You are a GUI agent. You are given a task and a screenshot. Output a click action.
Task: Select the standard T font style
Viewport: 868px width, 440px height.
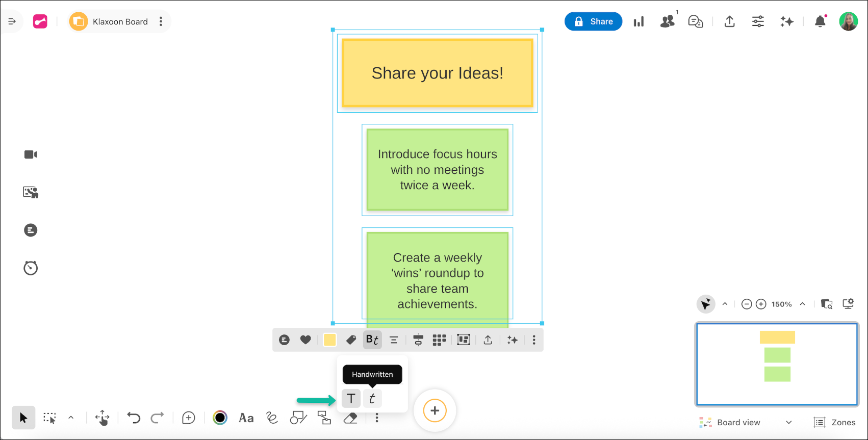pyautogui.click(x=351, y=398)
